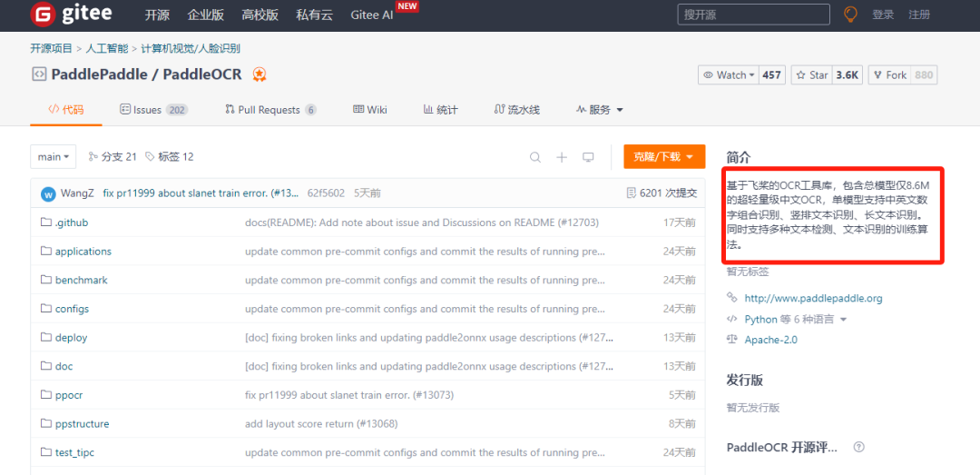980x475 pixels.
Task: Open the 克隆/下载 dropdown button
Action: [664, 156]
